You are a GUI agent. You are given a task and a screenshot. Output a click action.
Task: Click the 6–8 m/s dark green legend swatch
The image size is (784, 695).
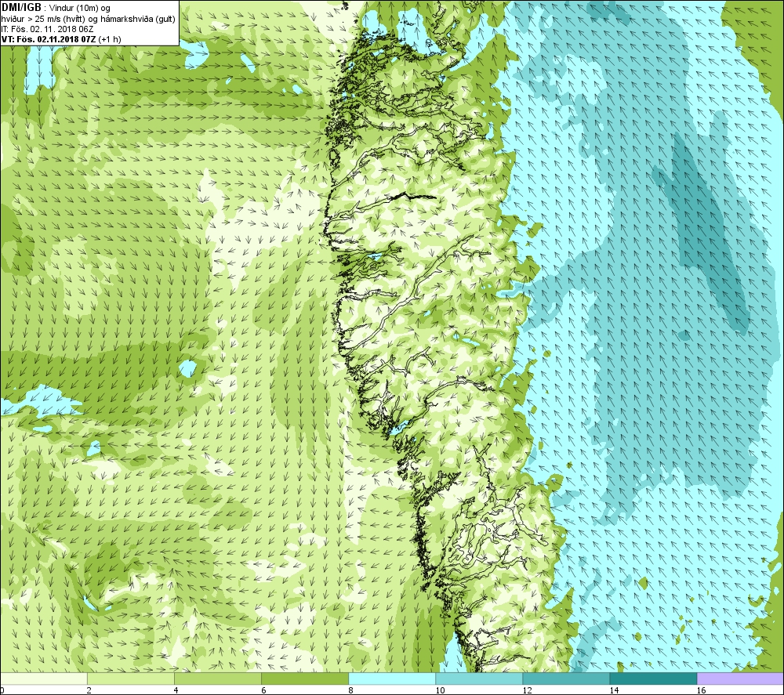305,679
